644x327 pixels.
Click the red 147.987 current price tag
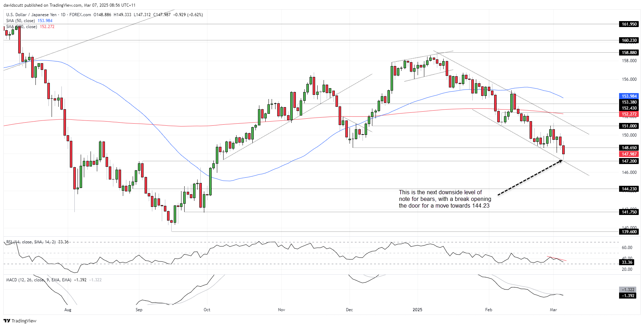(629, 154)
